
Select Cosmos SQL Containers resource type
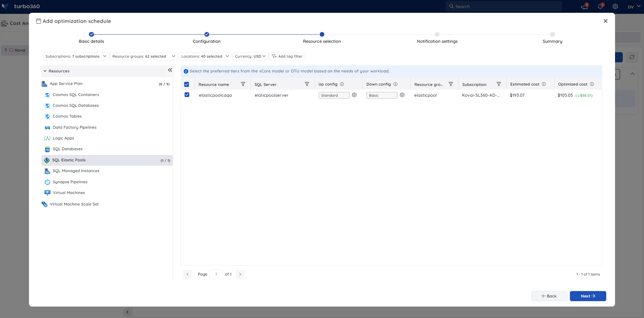pyautogui.click(x=107, y=95)
